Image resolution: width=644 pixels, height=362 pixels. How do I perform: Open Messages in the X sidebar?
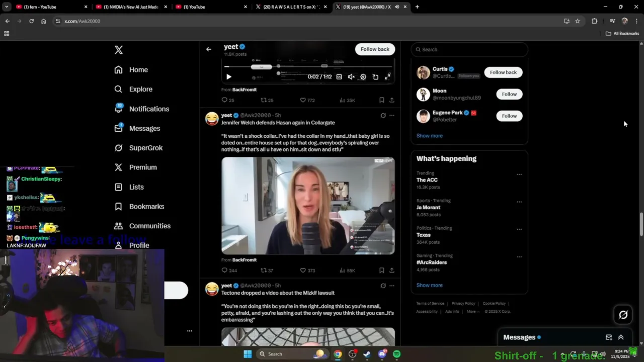(x=137, y=128)
